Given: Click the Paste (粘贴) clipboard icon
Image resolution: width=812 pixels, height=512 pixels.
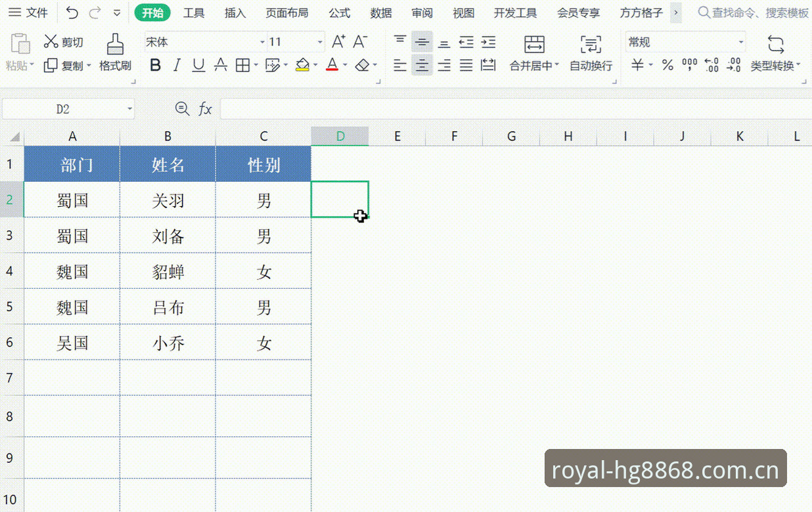Looking at the screenshot, I should 20,44.
